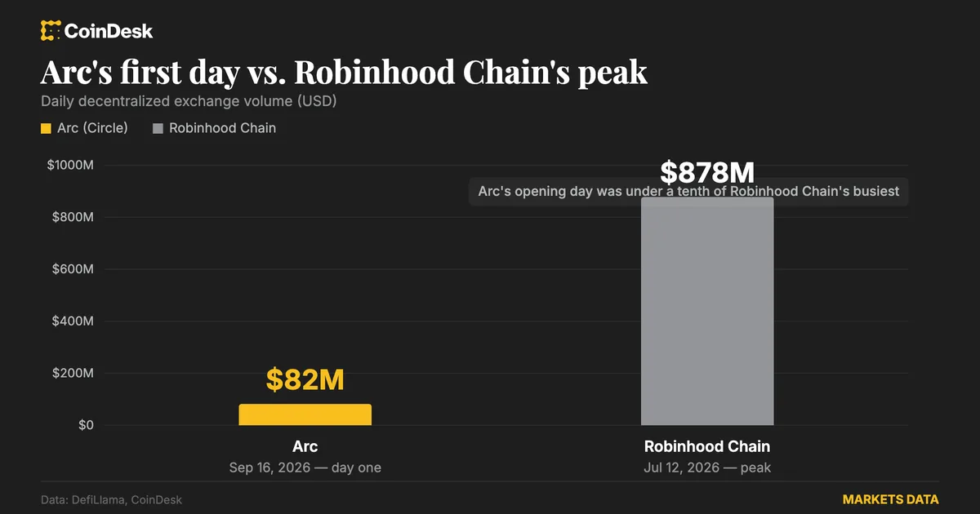Click the $878M value label

[x=707, y=172]
